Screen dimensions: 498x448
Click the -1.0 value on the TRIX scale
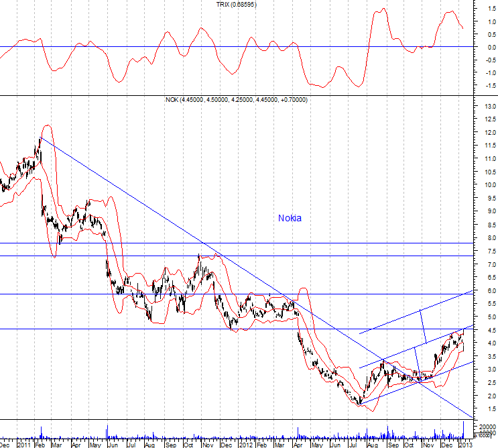491,72
